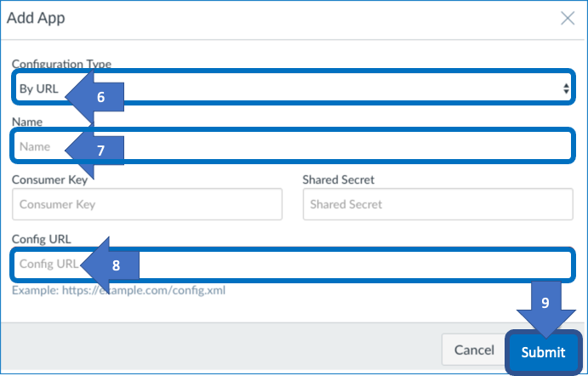Image resolution: width=588 pixels, height=376 pixels.
Task: Click the Configuration Type label
Action: coord(61,64)
